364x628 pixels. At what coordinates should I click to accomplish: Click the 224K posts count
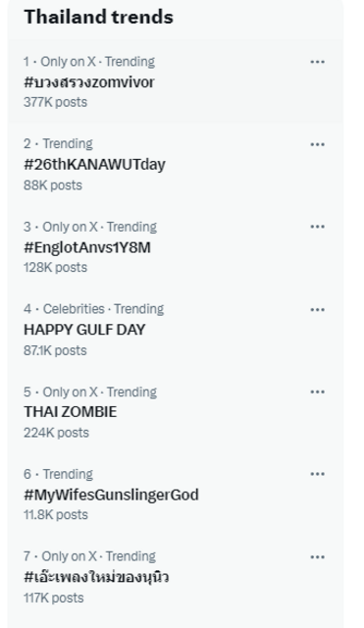[57, 433]
